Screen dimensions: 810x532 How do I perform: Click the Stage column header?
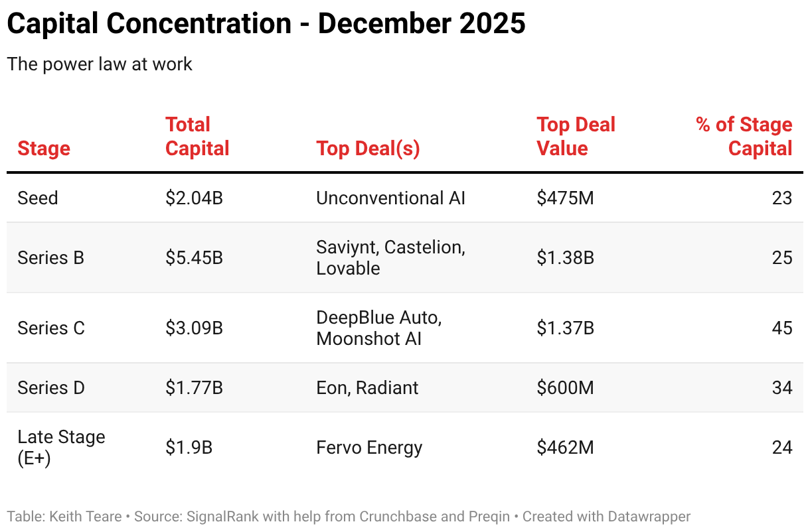pyautogui.click(x=44, y=148)
